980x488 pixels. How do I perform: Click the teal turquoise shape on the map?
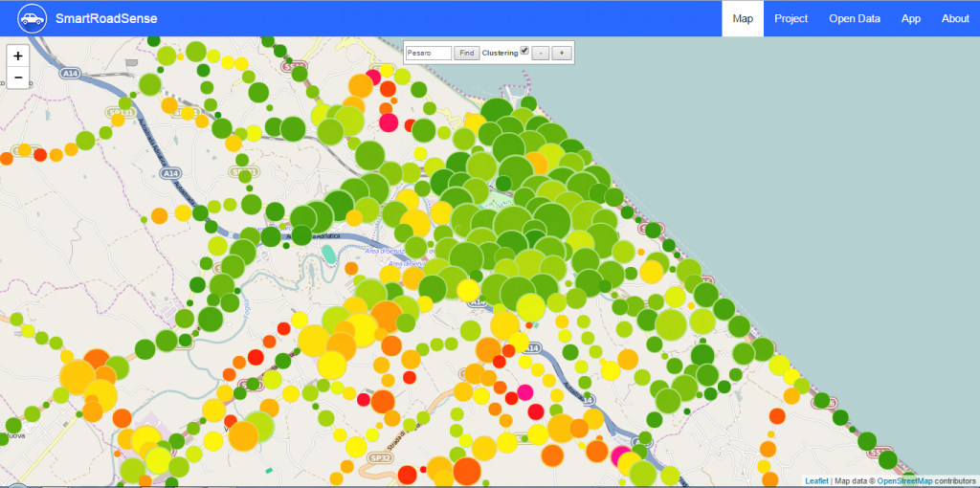point(328,254)
